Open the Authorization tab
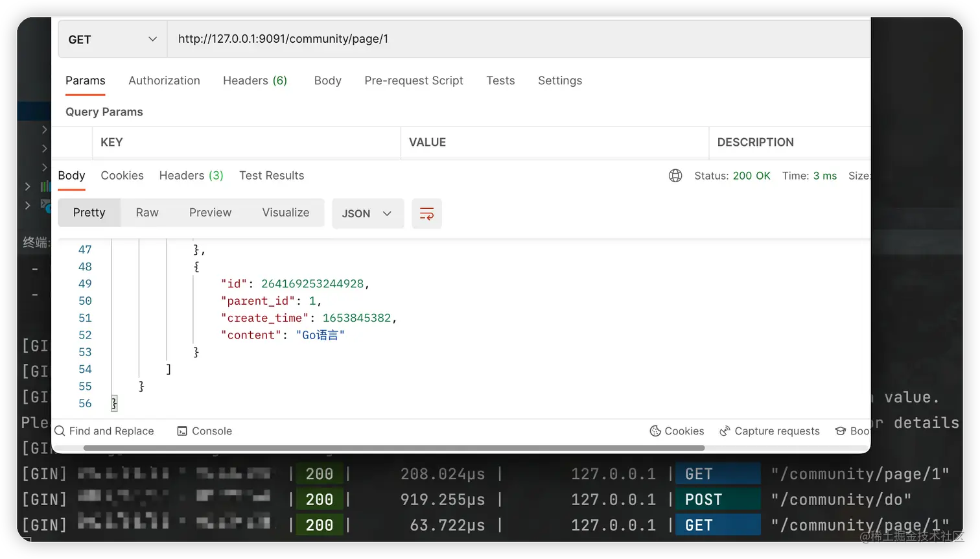 [164, 80]
